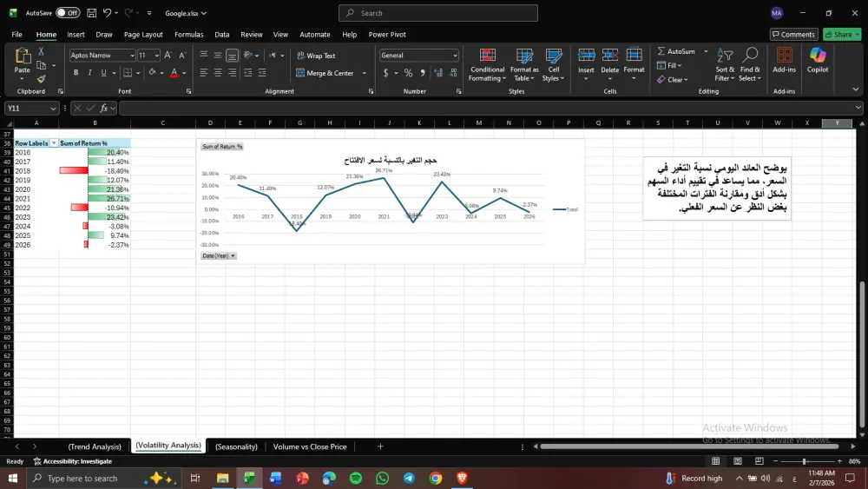Switch to the Data ribbon tab
The height and width of the screenshot is (489, 868).
pyautogui.click(x=222, y=35)
